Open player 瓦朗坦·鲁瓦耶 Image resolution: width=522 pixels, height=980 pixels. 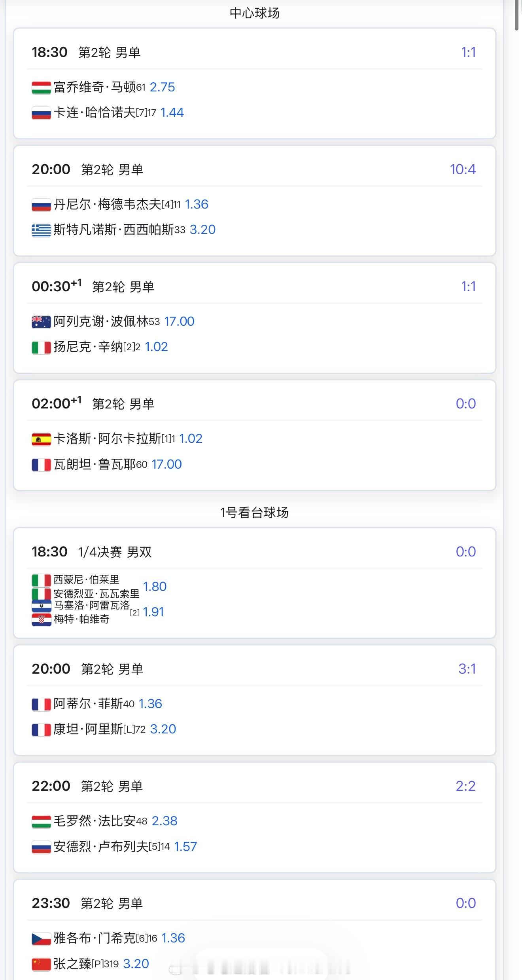pyautogui.click(x=95, y=464)
